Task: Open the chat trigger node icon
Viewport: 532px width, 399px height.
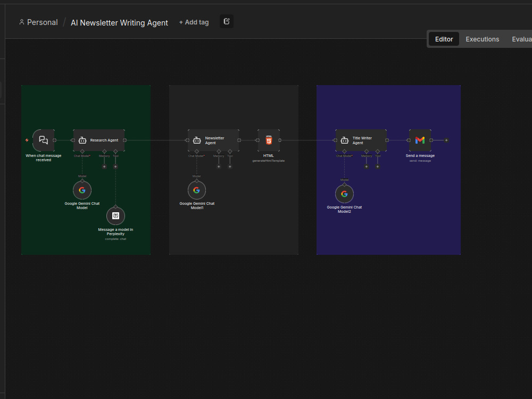Action: coord(44,140)
